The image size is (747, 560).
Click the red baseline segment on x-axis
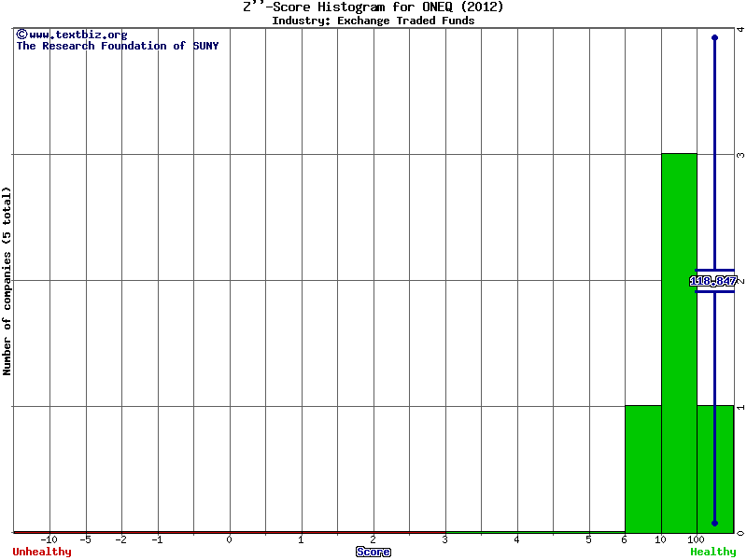[230, 532]
